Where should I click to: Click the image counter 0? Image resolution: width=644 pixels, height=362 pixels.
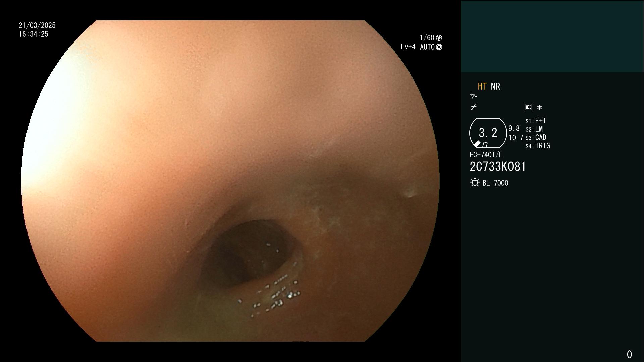(x=629, y=354)
